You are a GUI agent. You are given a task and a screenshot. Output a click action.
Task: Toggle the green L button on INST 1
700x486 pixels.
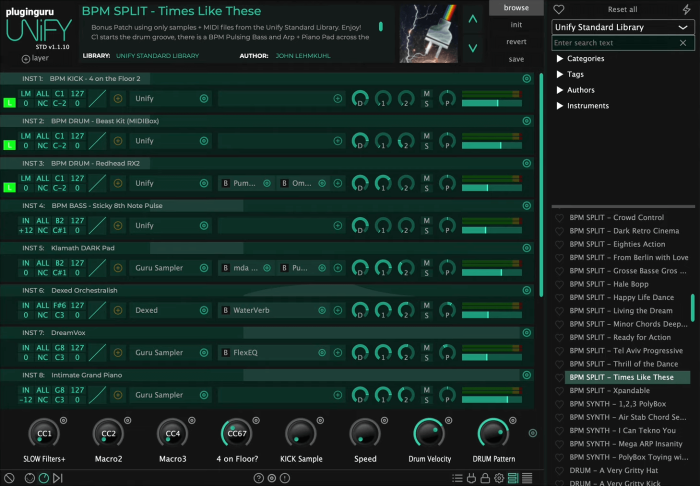[x=9, y=103]
